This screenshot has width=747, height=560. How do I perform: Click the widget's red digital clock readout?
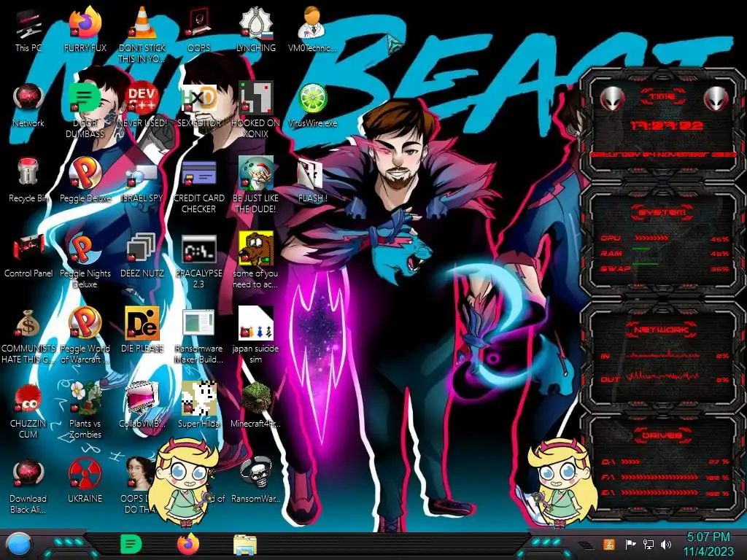tap(667, 125)
